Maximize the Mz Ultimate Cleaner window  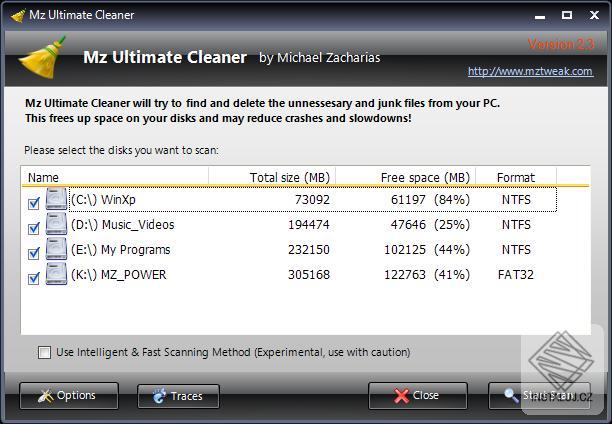[x=567, y=15]
